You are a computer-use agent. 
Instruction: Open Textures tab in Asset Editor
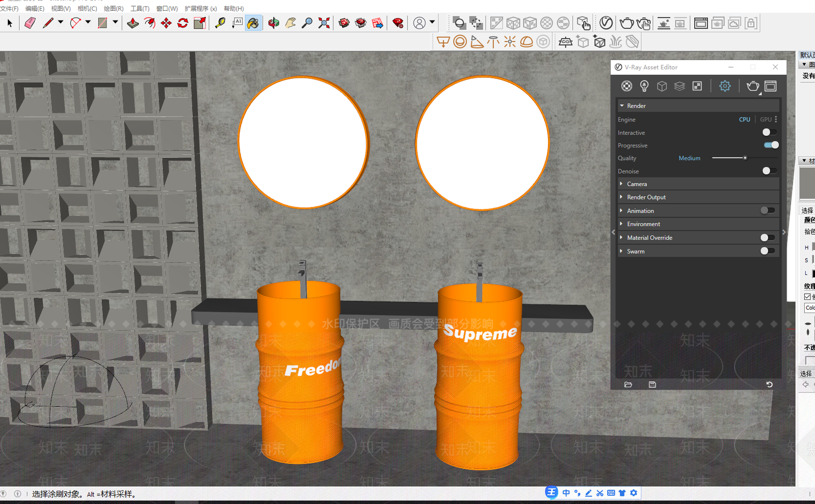[x=697, y=86]
